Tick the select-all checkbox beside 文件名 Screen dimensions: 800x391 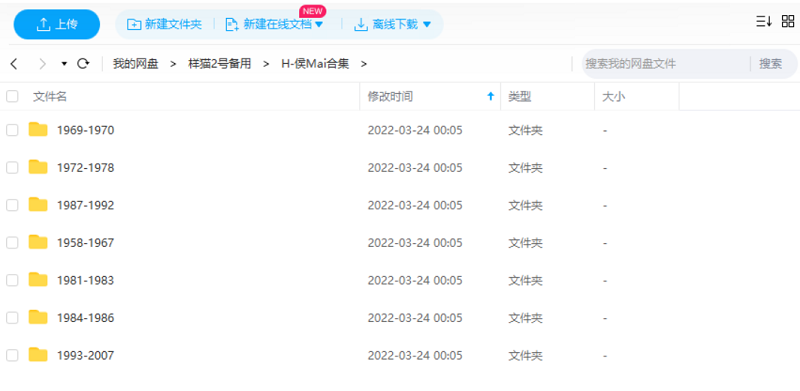pyautogui.click(x=12, y=96)
